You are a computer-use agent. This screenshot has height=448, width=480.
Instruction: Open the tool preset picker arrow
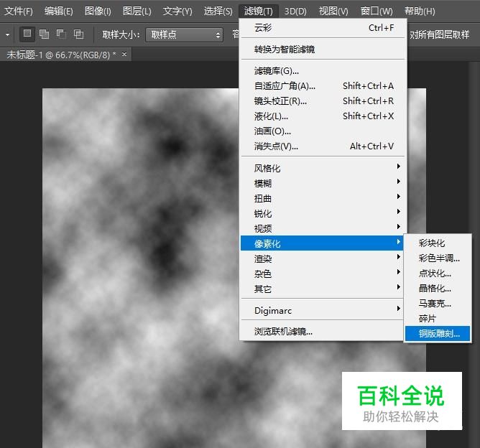[7, 34]
